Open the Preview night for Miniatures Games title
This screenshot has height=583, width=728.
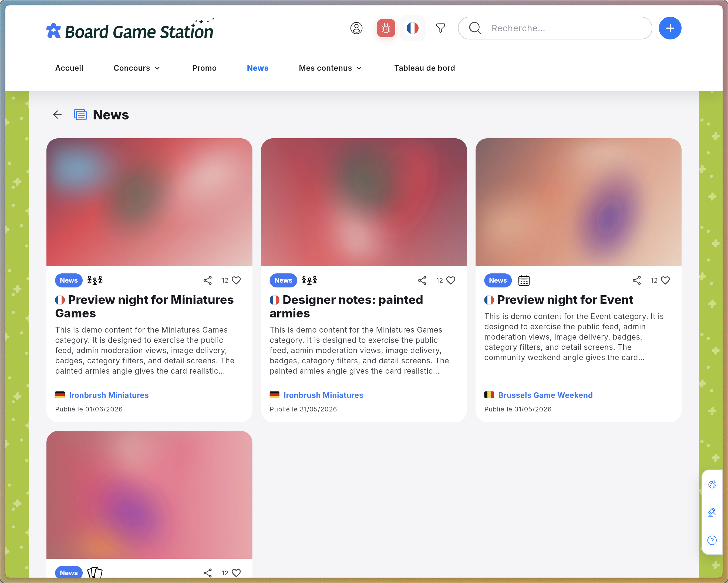pyautogui.click(x=144, y=306)
